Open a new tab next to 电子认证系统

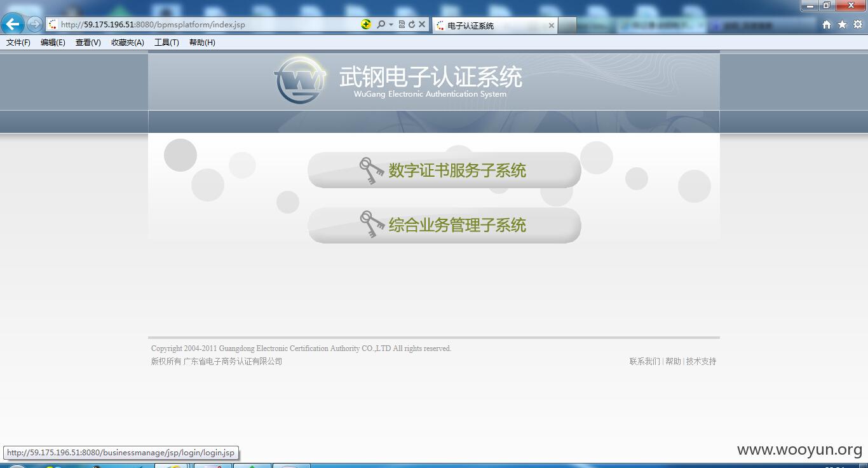pos(567,25)
